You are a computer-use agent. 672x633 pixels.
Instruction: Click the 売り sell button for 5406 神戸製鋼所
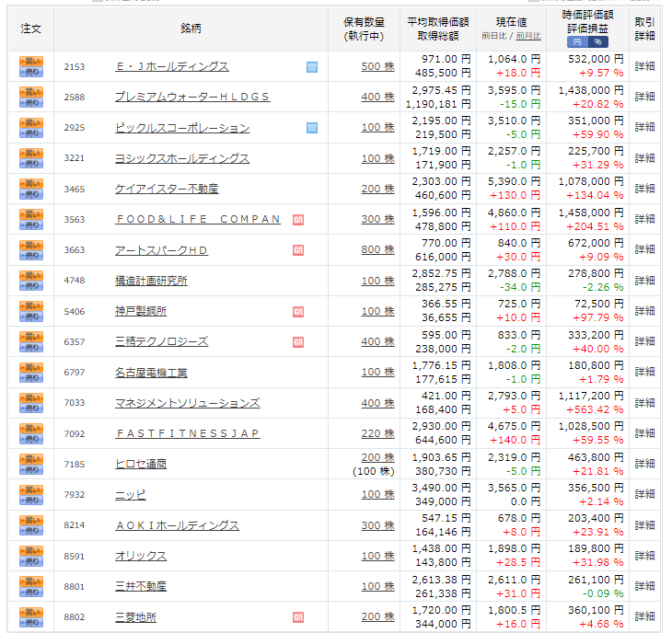pyautogui.click(x=31, y=316)
